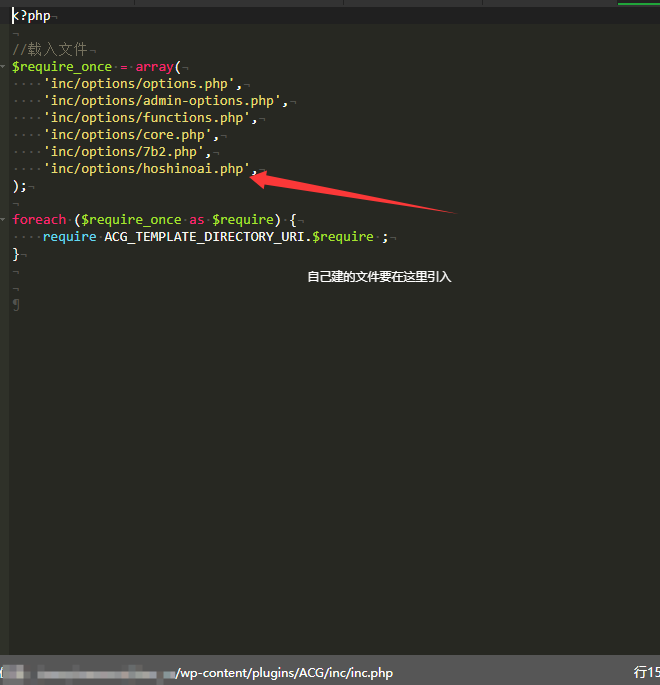Click the require keyword inside the loop

pyautogui.click(x=69, y=237)
